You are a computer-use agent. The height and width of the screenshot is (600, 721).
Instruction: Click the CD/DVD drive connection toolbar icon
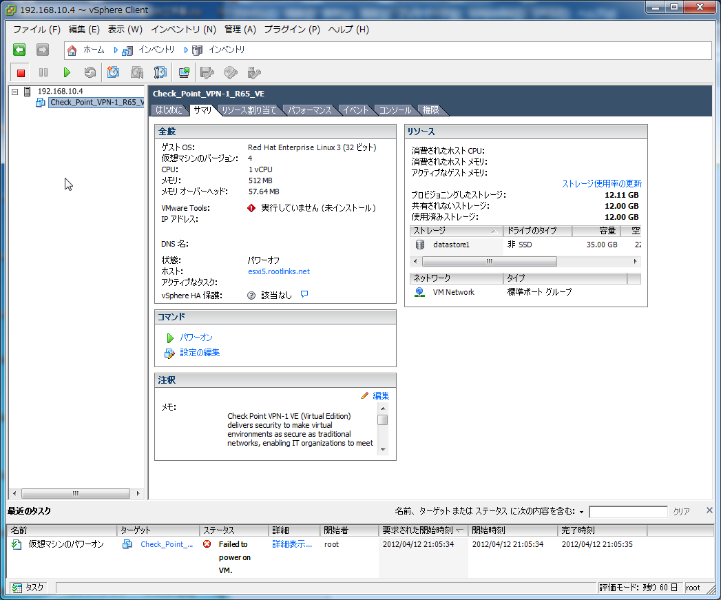[231, 73]
